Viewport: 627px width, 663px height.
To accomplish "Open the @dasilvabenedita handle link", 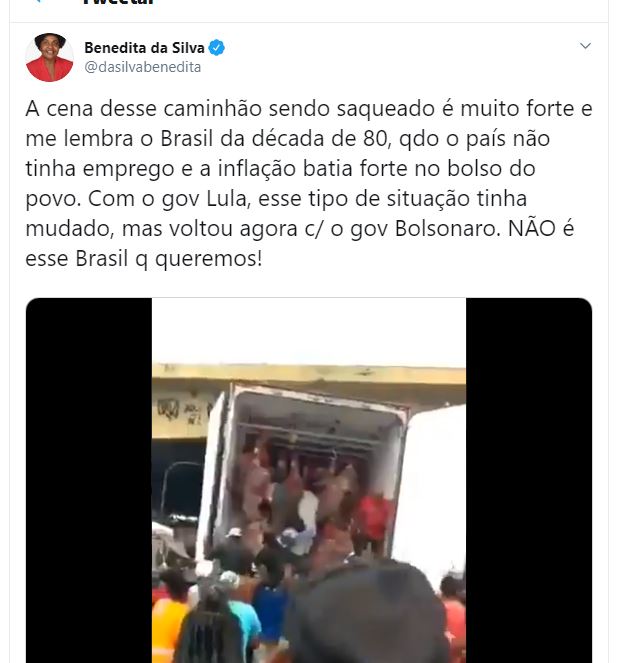I will pos(142,67).
